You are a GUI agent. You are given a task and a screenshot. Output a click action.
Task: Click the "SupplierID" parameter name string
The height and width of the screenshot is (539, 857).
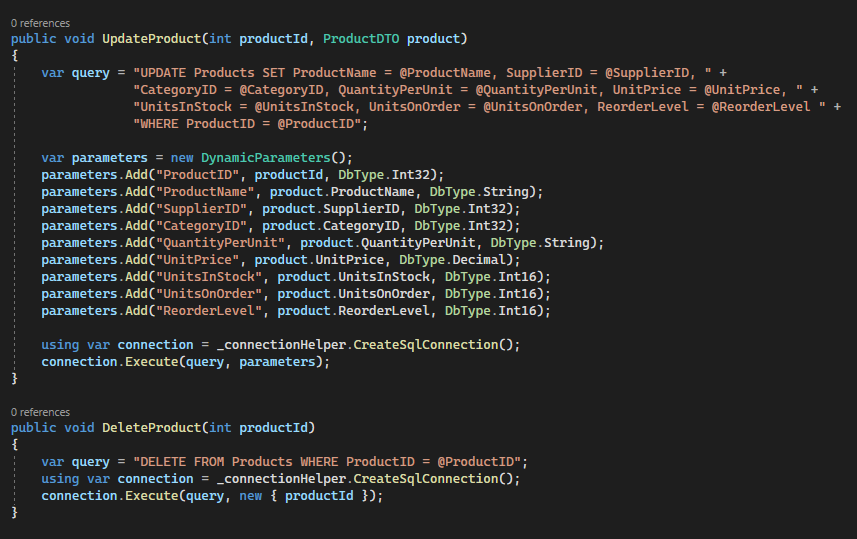[201, 209]
